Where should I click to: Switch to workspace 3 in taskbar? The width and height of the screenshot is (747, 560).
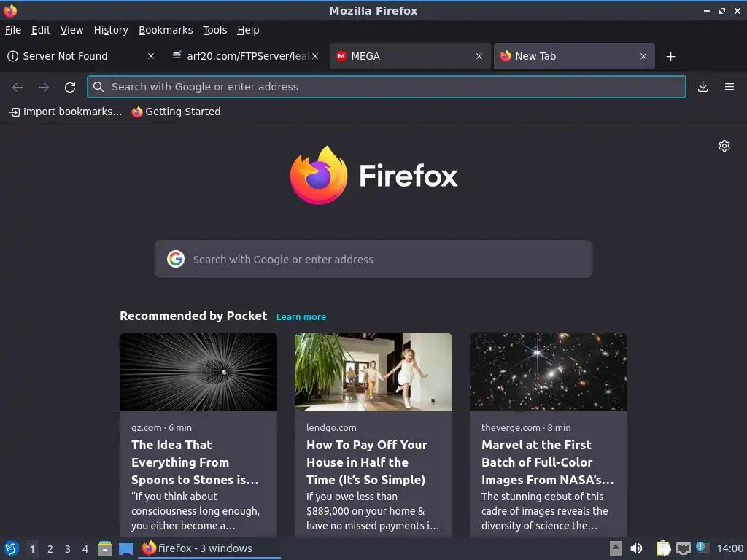coord(68,549)
